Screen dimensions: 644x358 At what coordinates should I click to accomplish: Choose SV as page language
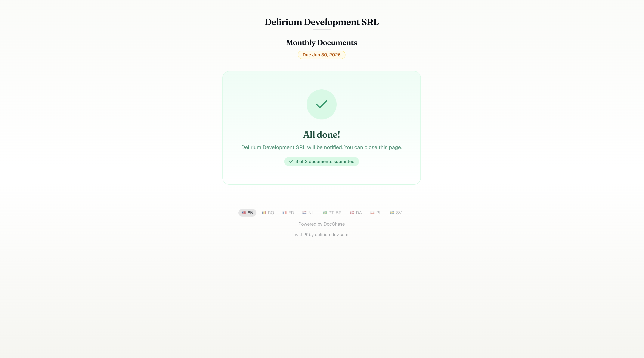pos(396,213)
